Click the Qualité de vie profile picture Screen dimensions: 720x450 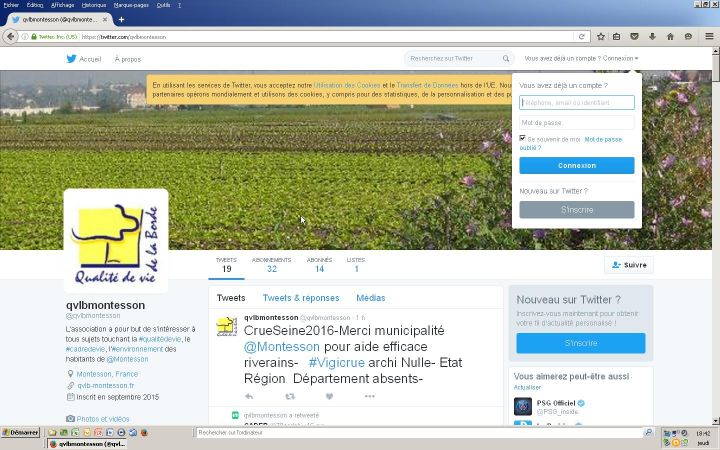point(116,241)
